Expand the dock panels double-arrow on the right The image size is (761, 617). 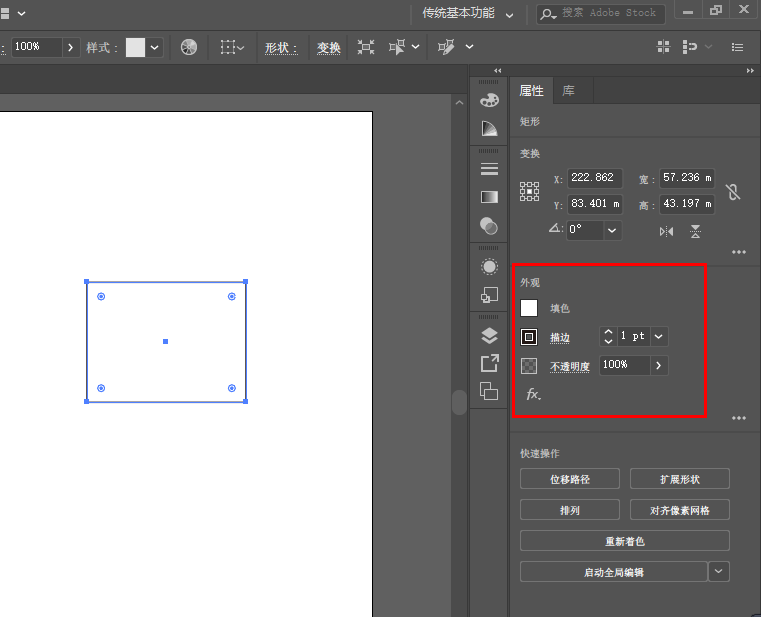[x=750, y=71]
